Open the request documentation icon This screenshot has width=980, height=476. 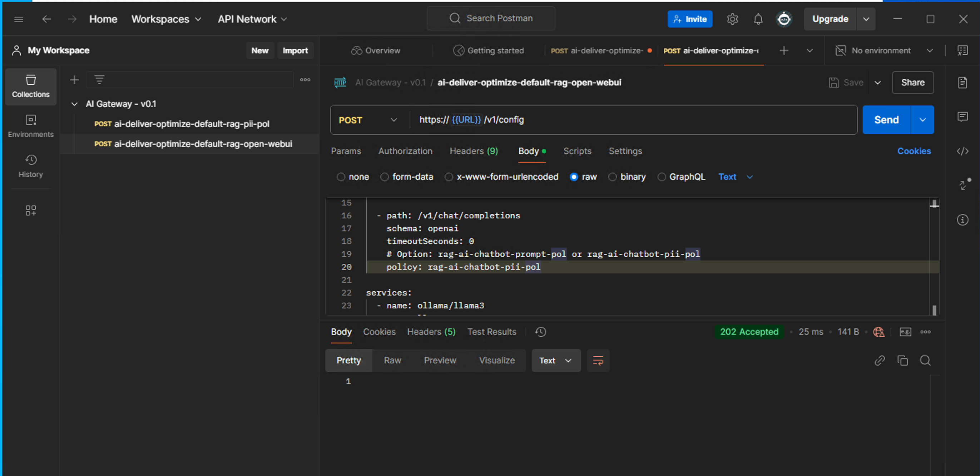(x=962, y=82)
